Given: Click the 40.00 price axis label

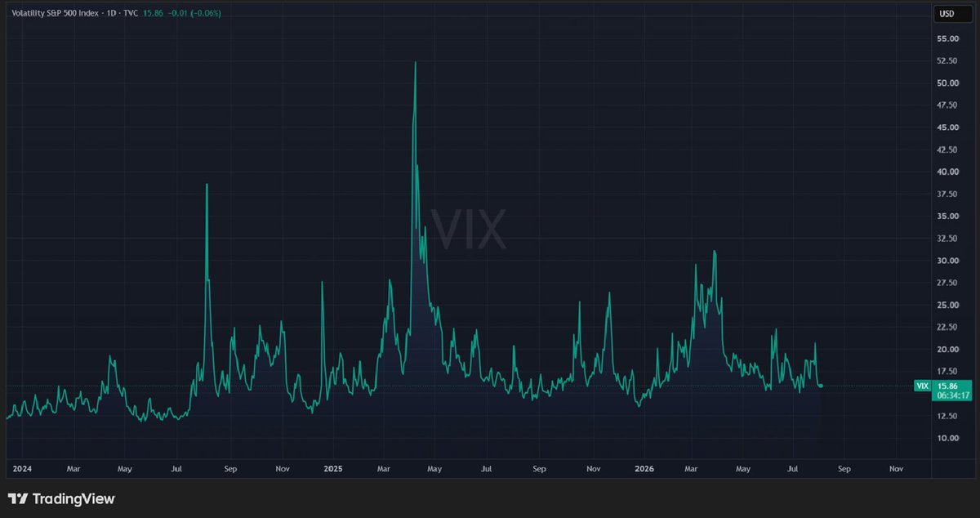Looking at the screenshot, I should click(947, 172).
